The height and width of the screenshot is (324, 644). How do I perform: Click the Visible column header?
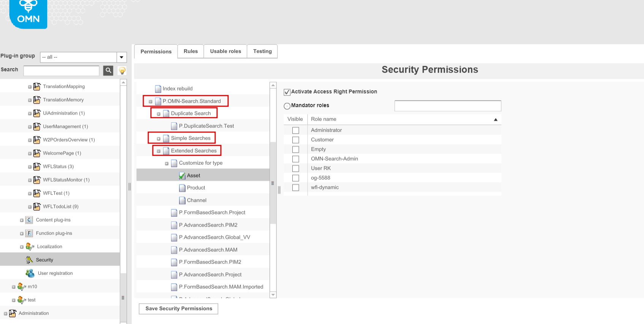click(x=295, y=119)
